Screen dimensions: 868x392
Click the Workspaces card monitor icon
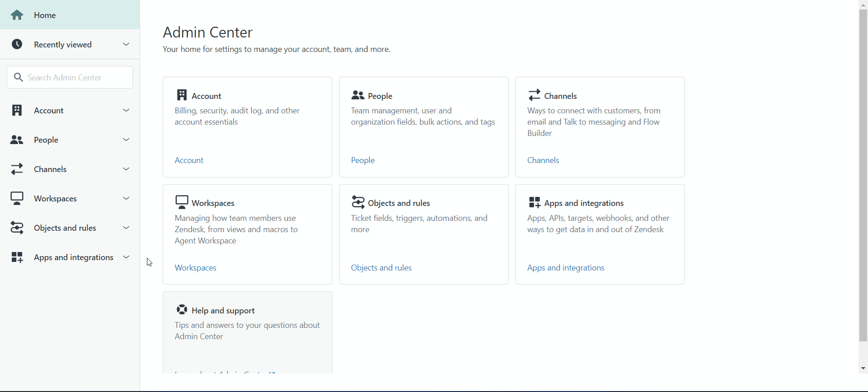tap(182, 202)
